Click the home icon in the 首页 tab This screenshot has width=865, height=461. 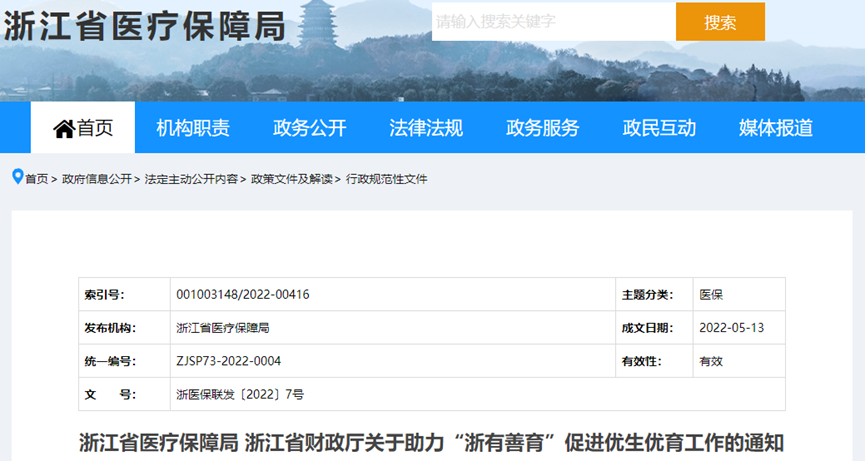(x=63, y=128)
